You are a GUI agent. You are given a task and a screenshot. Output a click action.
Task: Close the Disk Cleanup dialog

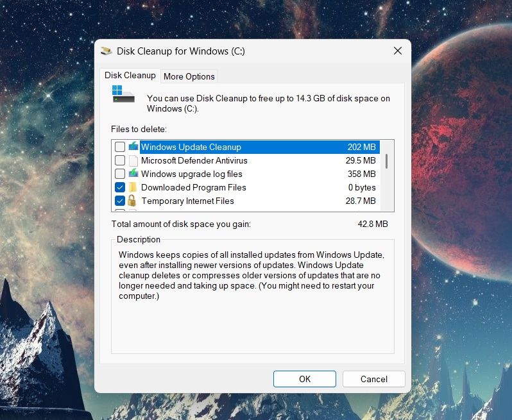click(398, 51)
